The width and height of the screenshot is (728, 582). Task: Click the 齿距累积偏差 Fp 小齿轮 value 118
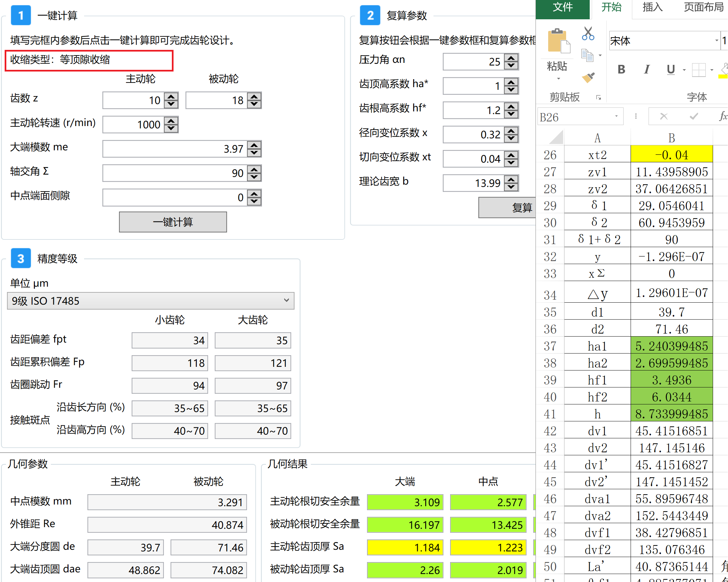[170, 363]
